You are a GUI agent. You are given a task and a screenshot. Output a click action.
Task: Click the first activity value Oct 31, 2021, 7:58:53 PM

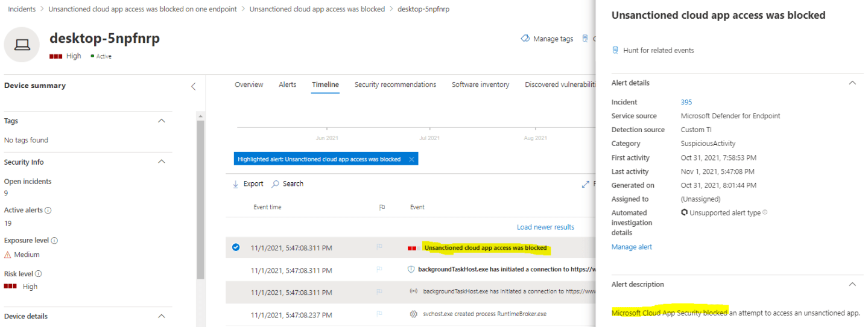tap(718, 157)
